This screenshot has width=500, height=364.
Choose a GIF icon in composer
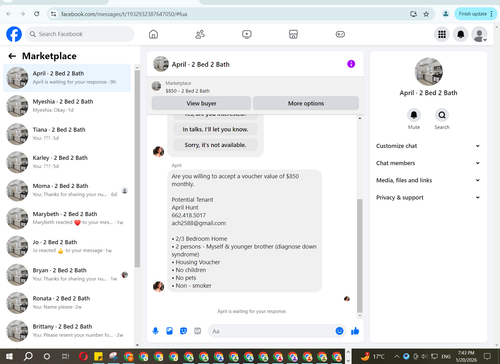pyautogui.click(x=198, y=331)
